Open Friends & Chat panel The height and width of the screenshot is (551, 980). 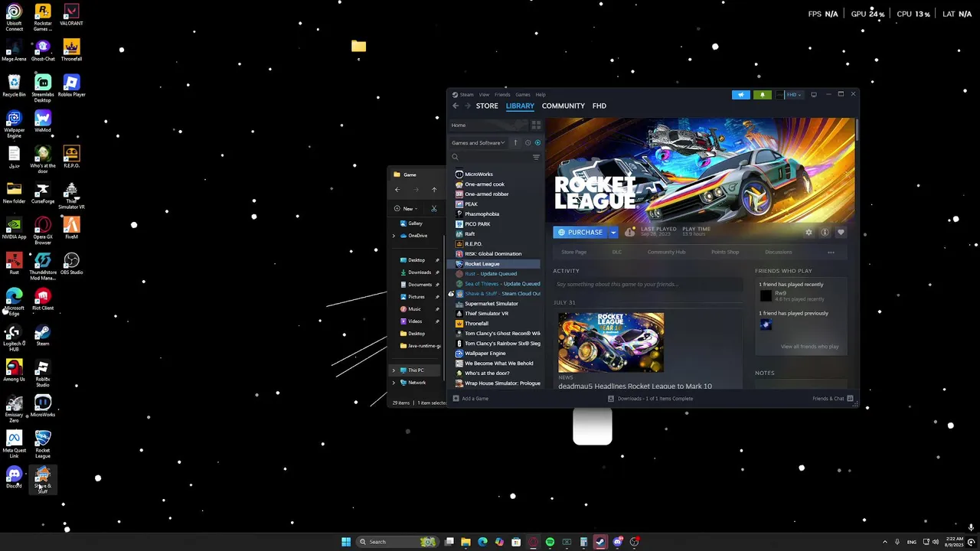pos(833,399)
